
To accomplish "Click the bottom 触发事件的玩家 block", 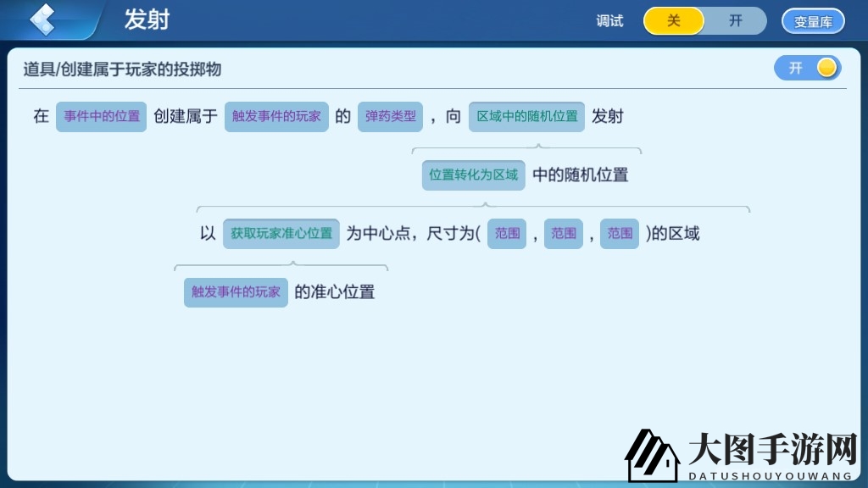I will click(x=236, y=292).
